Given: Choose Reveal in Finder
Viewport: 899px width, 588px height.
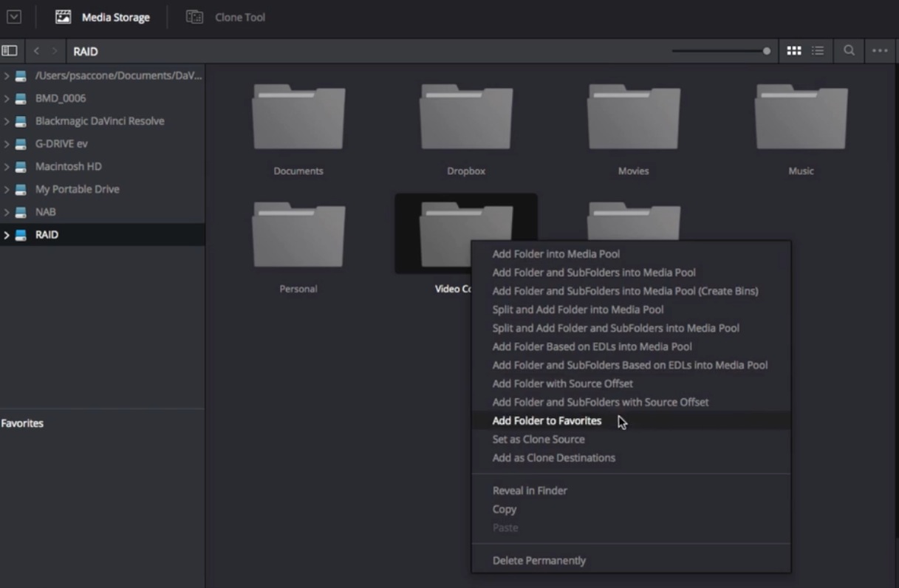Looking at the screenshot, I should (x=530, y=490).
